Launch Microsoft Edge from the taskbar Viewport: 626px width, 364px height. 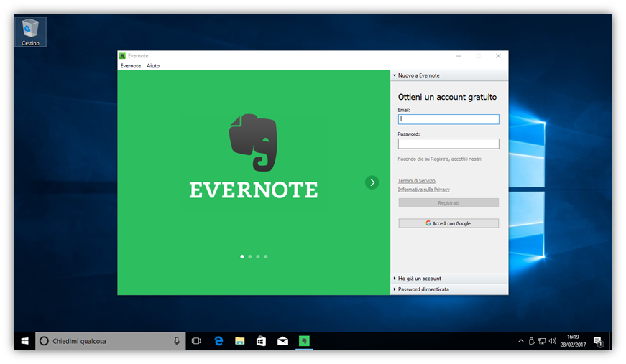218,341
